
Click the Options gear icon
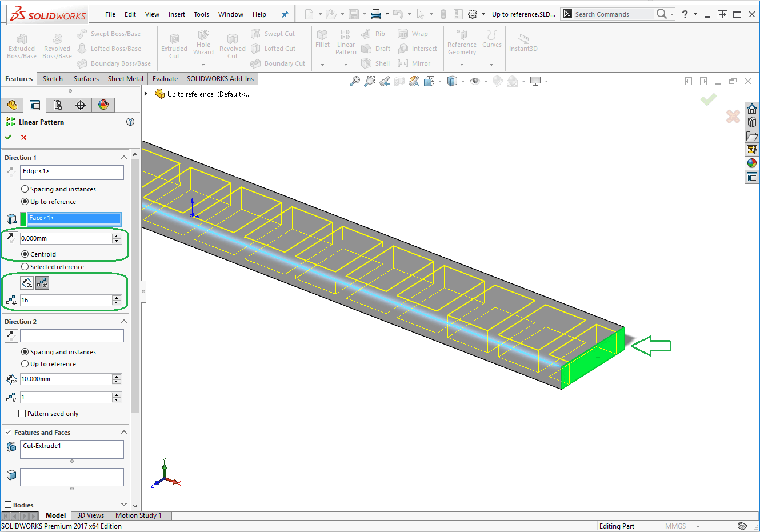[473, 14]
